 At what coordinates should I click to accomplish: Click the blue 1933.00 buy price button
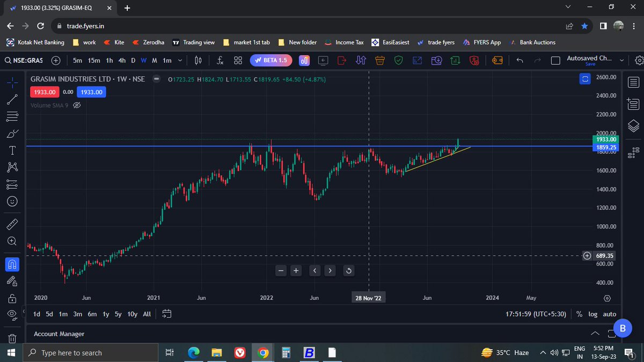tap(91, 92)
